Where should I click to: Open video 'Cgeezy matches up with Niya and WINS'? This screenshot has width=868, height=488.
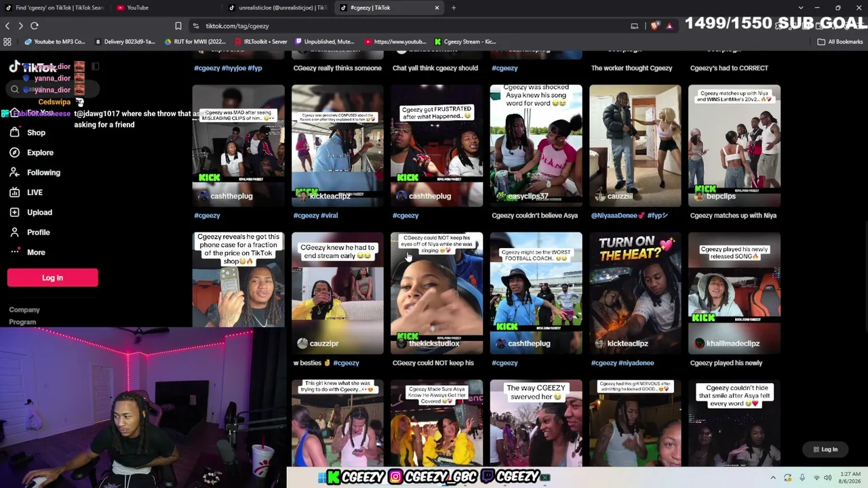coord(734,145)
